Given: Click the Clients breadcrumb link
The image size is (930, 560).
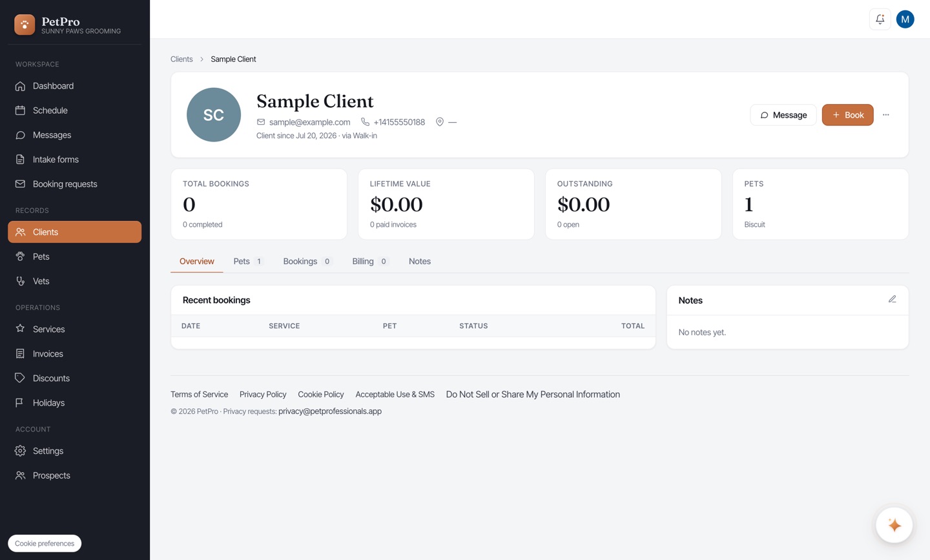Looking at the screenshot, I should pos(181,59).
